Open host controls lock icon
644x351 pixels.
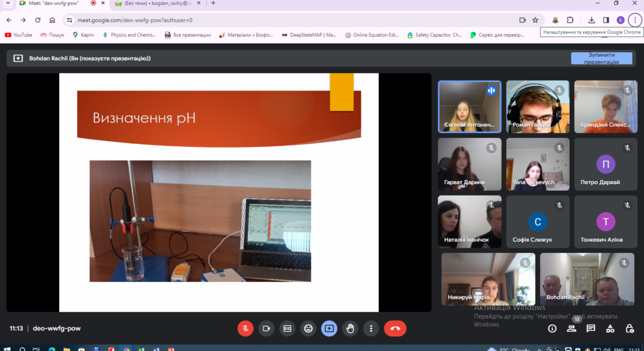[x=630, y=329]
